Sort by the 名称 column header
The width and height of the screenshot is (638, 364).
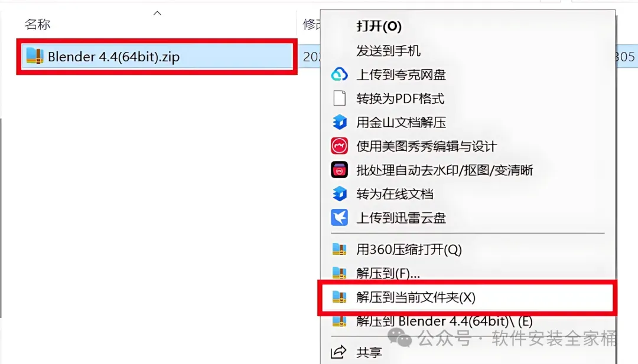click(x=37, y=24)
